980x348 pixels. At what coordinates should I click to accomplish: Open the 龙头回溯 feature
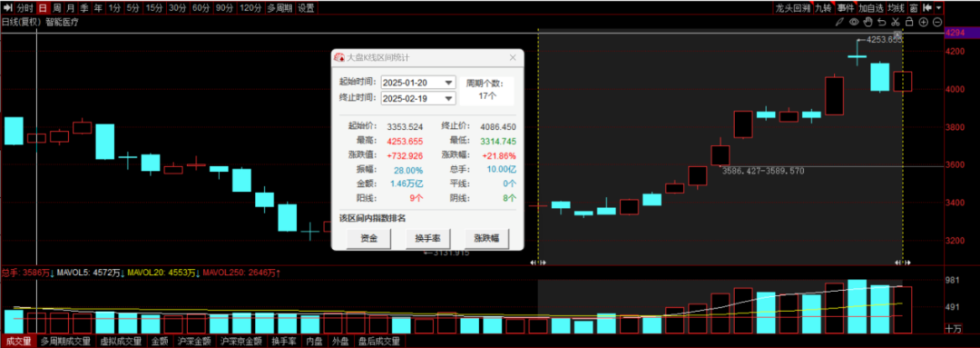pos(792,8)
